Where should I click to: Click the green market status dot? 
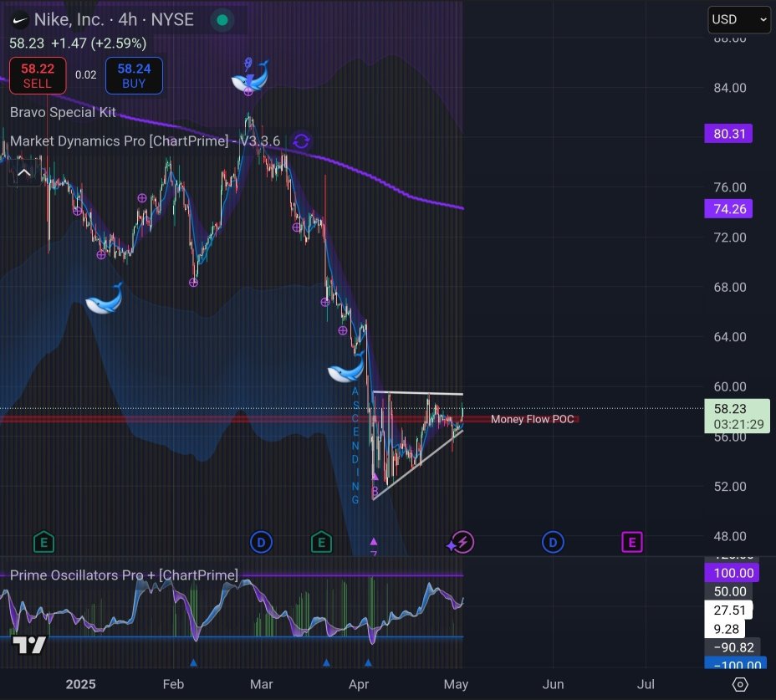pyautogui.click(x=222, y=20)
